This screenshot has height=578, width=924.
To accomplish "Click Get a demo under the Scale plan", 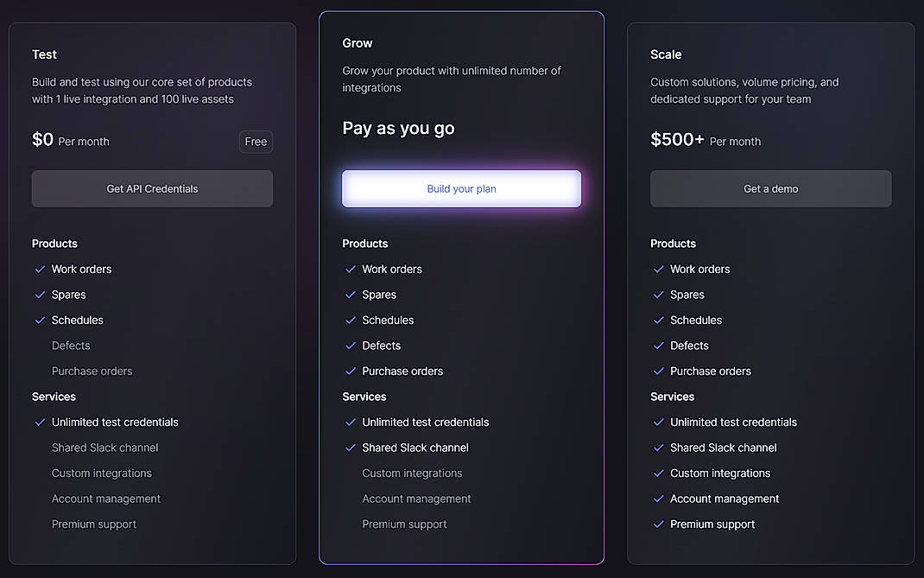I will pos(770,188).
